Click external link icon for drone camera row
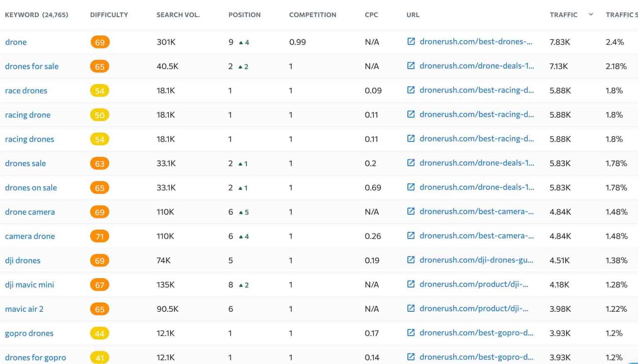 point(411,211)
